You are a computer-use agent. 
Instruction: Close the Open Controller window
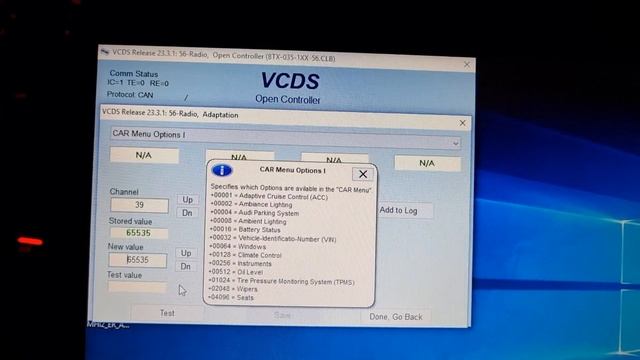click(467, 64)
